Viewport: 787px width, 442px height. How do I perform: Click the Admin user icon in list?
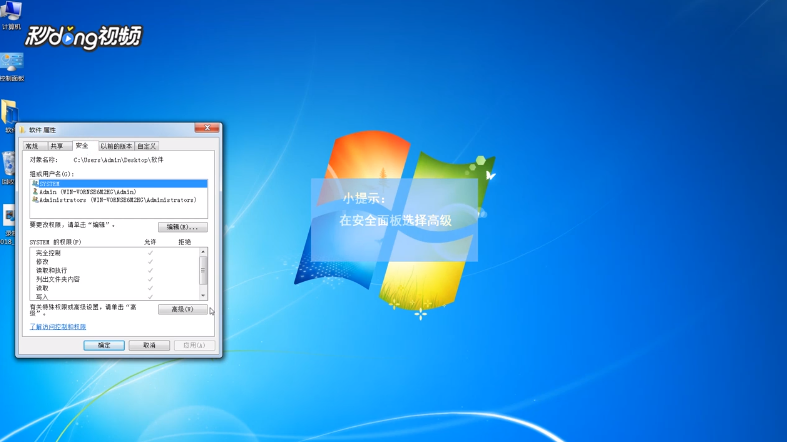35,192
